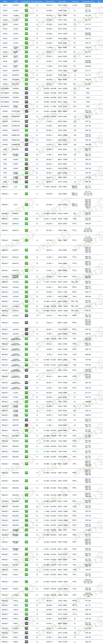Viewport: 103px width, 644px height.
Task: Click petrol icon in Dacia Logan MCV 11.2009 row
Action: [26, 66]
